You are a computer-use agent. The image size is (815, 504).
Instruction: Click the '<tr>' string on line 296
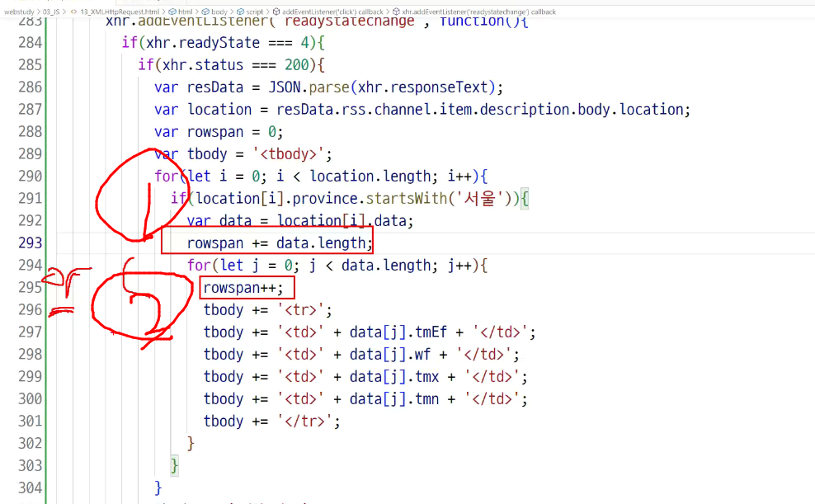(301, 310)
